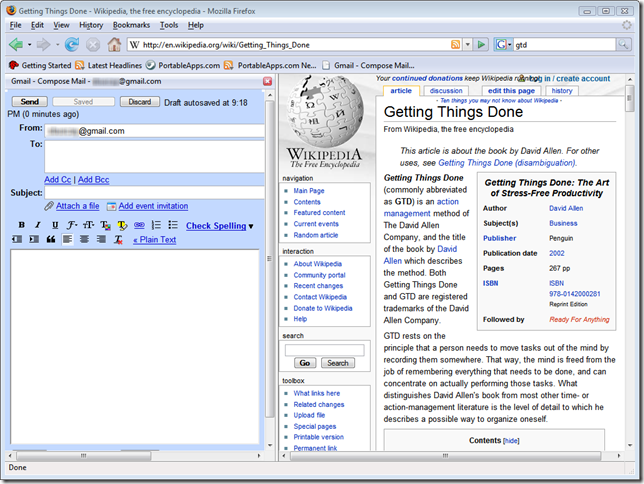Close the Gmail sidebar panel

(x=267, y=81)
